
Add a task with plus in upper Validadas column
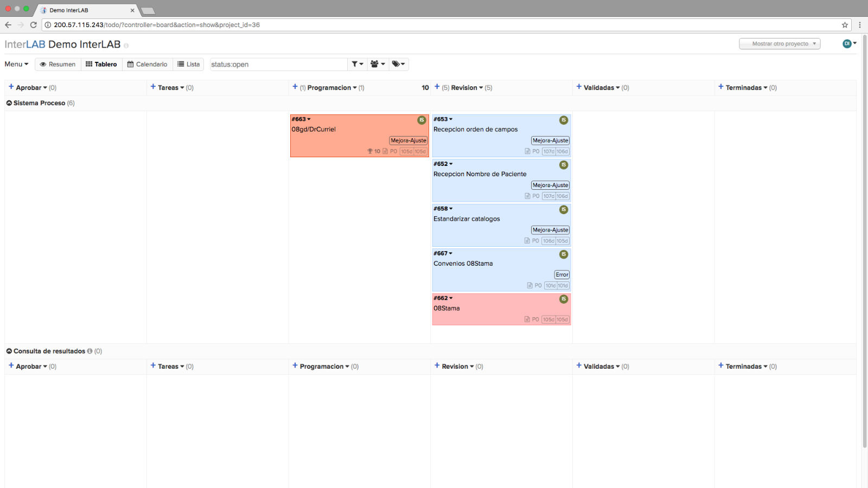pyautogui.click(x=579, y=87)
